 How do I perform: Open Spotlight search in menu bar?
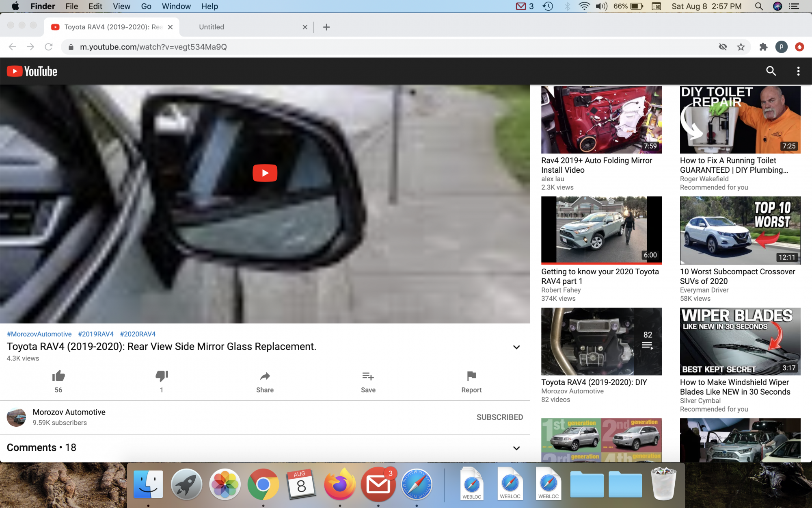coord(758,6)
